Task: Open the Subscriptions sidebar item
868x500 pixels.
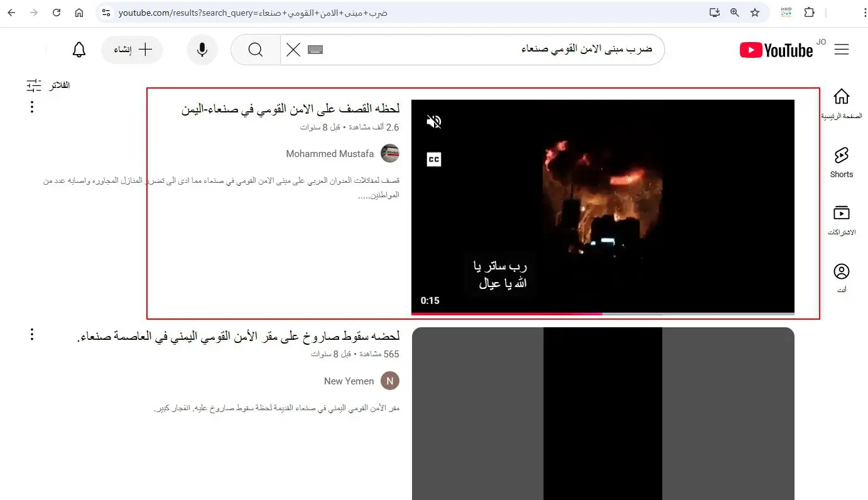Action: pos(842,220)
